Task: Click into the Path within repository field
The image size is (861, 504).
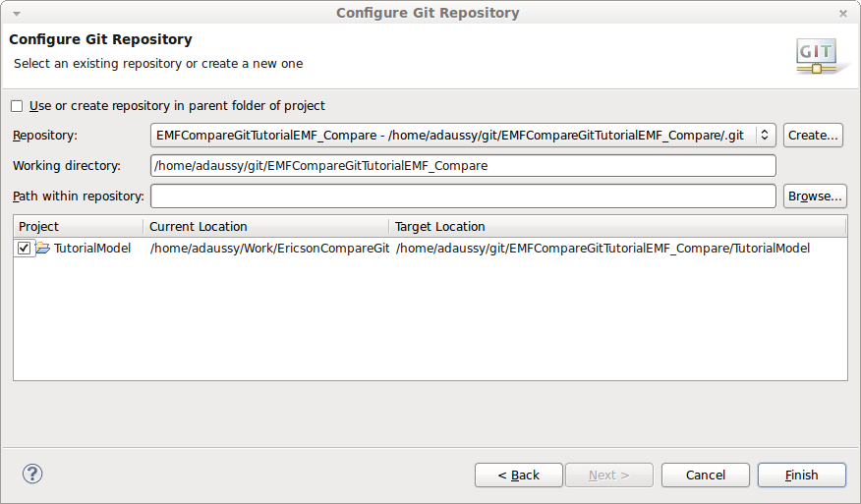Action: [463, 196]
